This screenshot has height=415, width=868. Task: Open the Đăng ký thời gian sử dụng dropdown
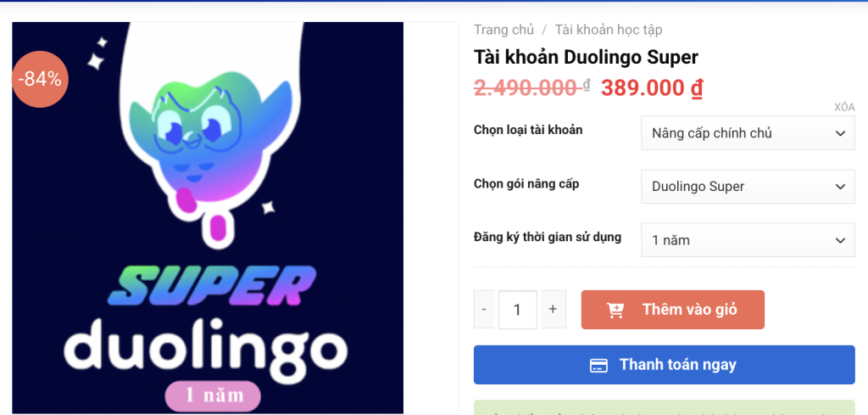748,240
